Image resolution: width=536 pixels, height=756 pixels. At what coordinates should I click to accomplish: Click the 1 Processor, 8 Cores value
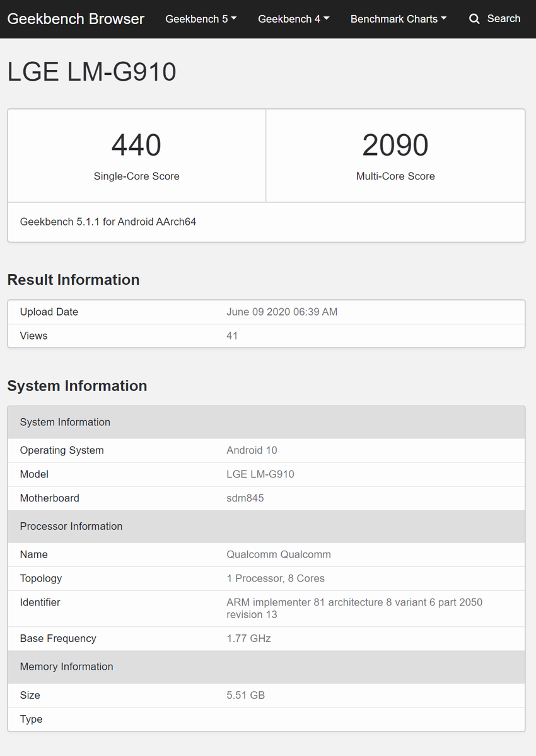pos(276,578)
